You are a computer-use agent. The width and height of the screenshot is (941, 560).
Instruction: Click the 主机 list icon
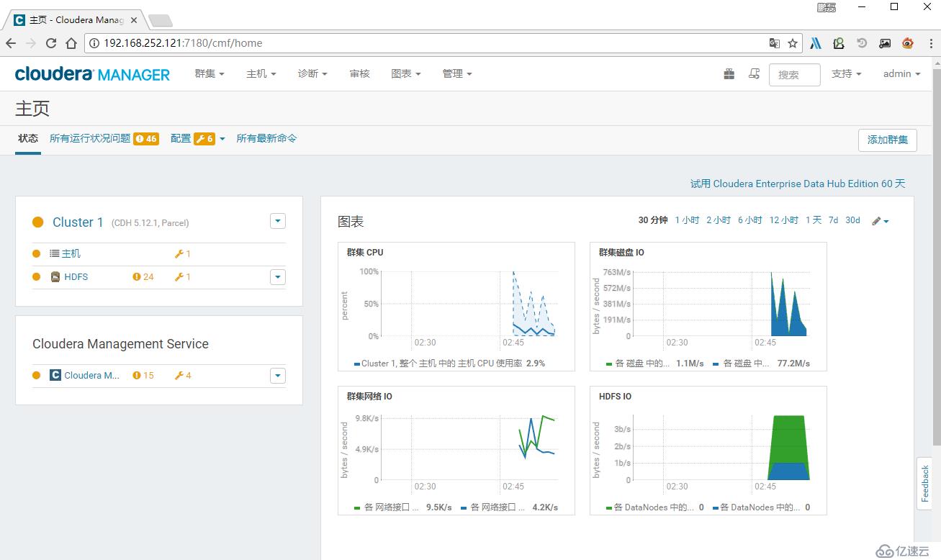tap(55, 253)
